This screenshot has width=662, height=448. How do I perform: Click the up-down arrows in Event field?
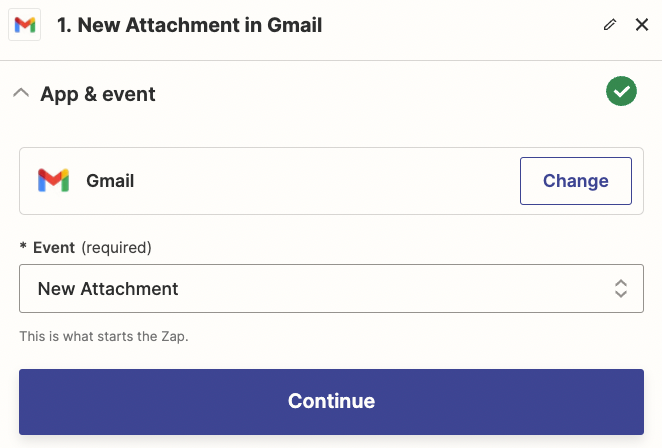point(620,289)
